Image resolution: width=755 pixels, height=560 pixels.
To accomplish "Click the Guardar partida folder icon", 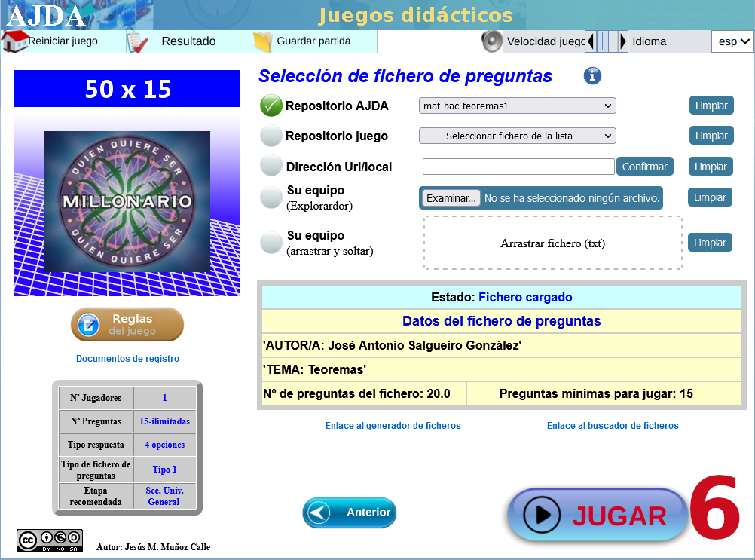I will (x=262, y=41).
